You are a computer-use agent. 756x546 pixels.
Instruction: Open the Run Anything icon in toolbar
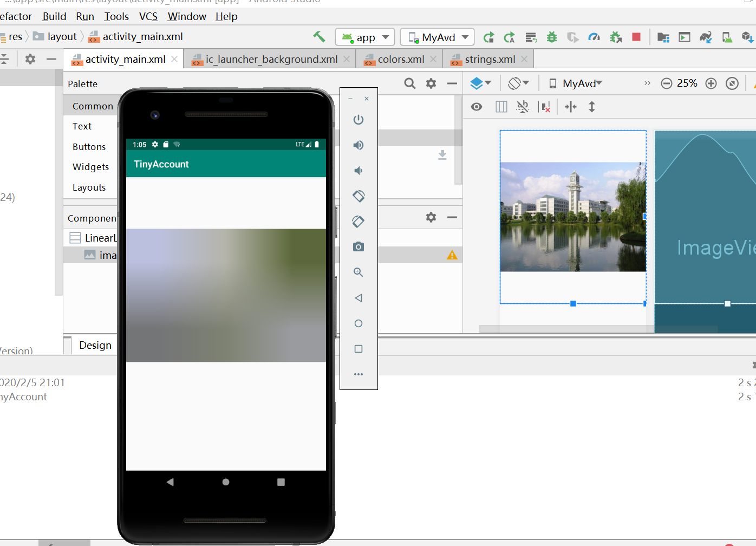[x=685, y=37]
